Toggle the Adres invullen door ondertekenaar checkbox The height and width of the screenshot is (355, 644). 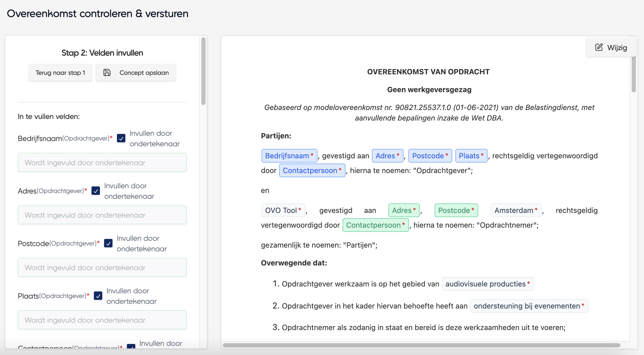(x=96, y=191)
